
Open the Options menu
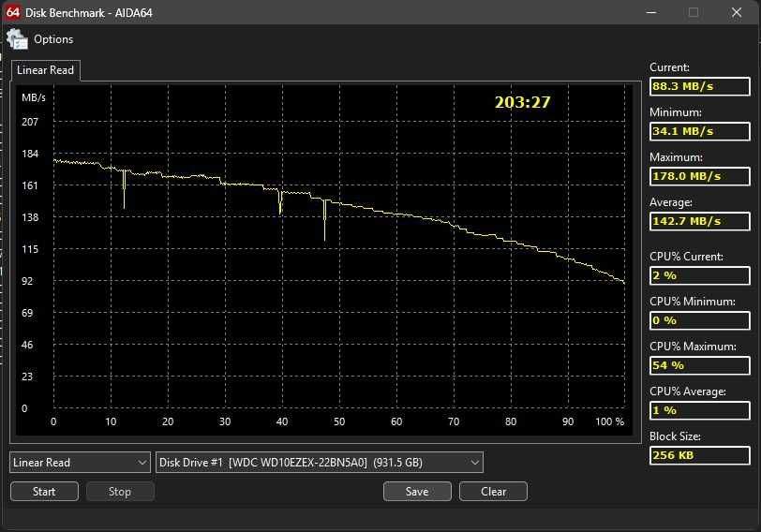(x=53, y=39)
